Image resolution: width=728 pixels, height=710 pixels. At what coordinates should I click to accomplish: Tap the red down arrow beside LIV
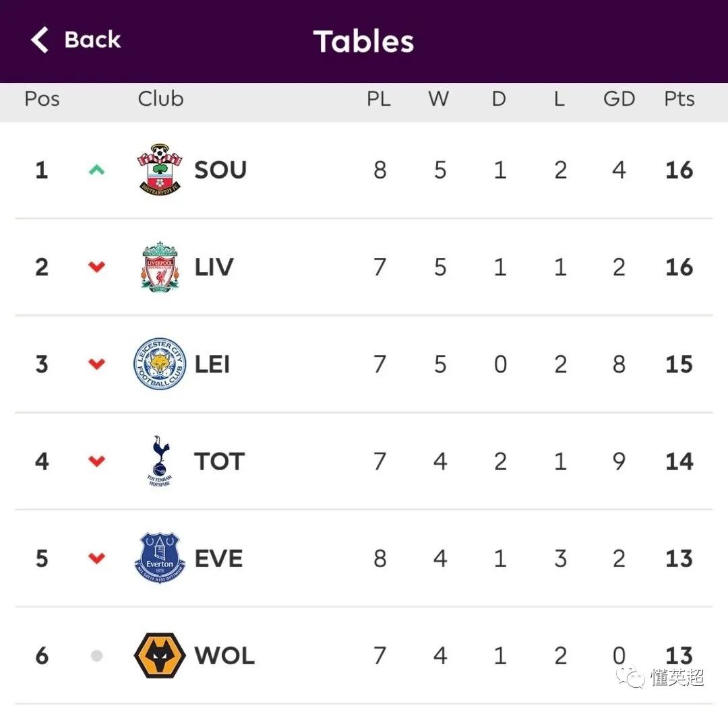pyautogui.click(x=96, y=267)
